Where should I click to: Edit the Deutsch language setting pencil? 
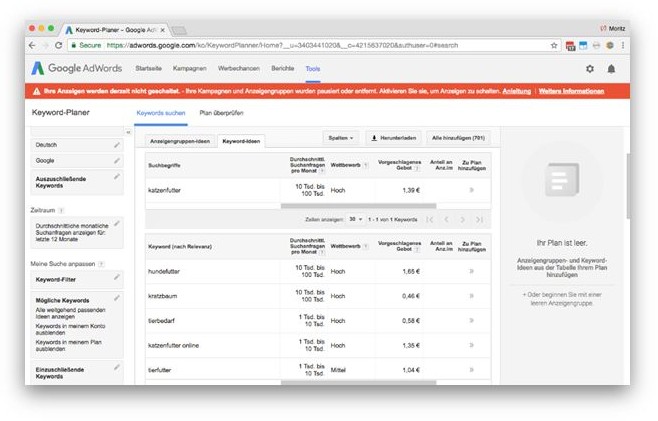pos(117,145)
